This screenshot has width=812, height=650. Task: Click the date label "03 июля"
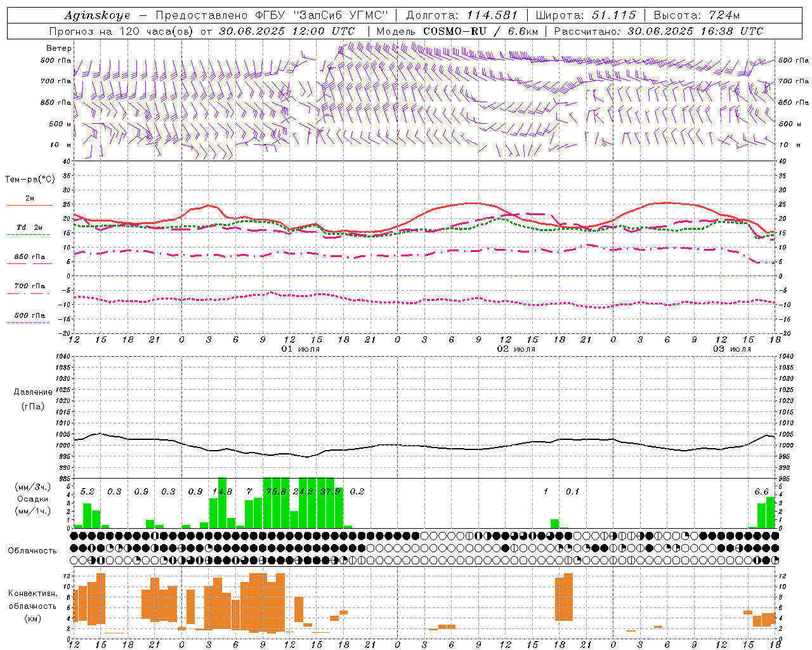pos(732,349)
